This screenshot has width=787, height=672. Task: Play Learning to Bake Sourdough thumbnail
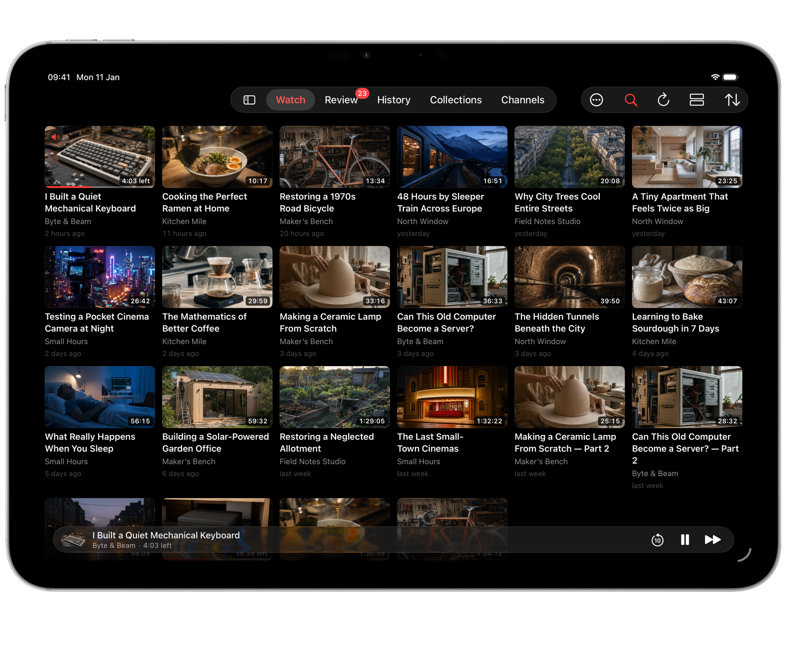coord(687,277)
